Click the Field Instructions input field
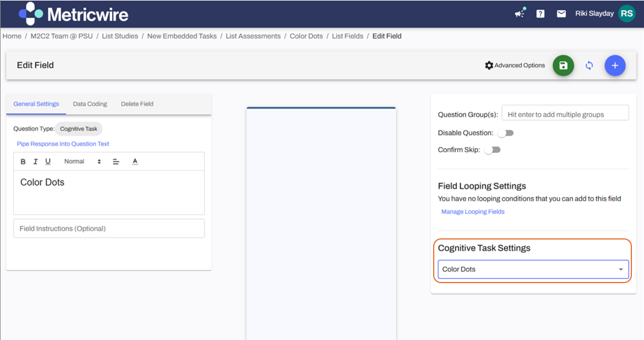The image size is (644, 340). click(x=109, y=229)
